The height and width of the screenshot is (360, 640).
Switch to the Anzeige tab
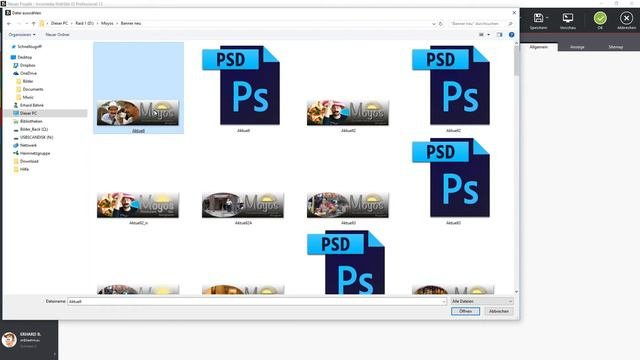click(577, 47)
